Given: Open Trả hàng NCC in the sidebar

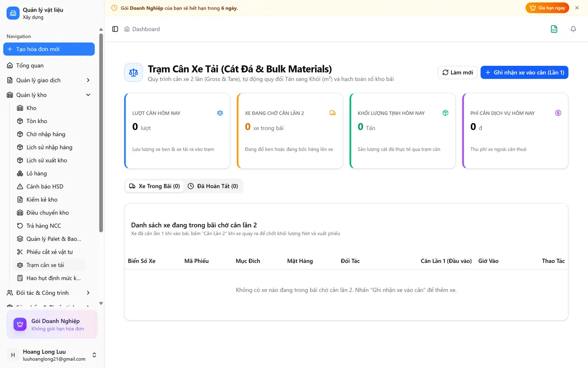Looking at the screenshot, I should (49, 226).
